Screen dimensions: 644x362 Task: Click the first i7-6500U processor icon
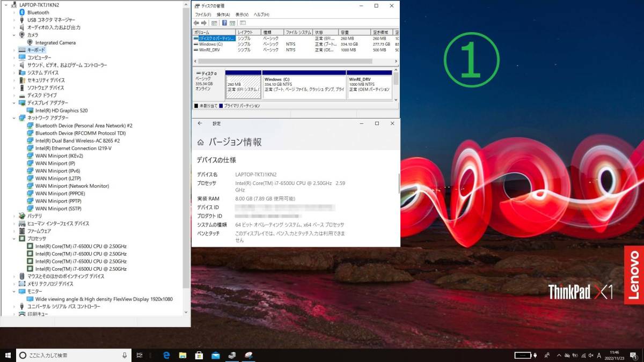(30, 246)
